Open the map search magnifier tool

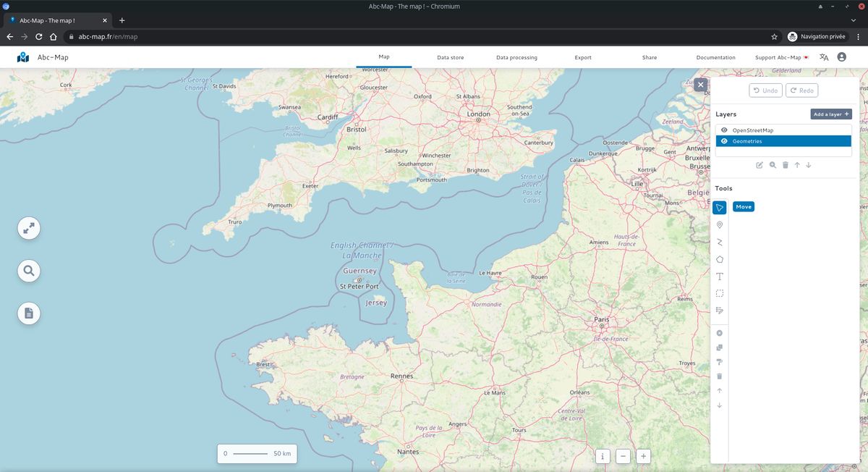pyautogui.click(x=28, y=270)
